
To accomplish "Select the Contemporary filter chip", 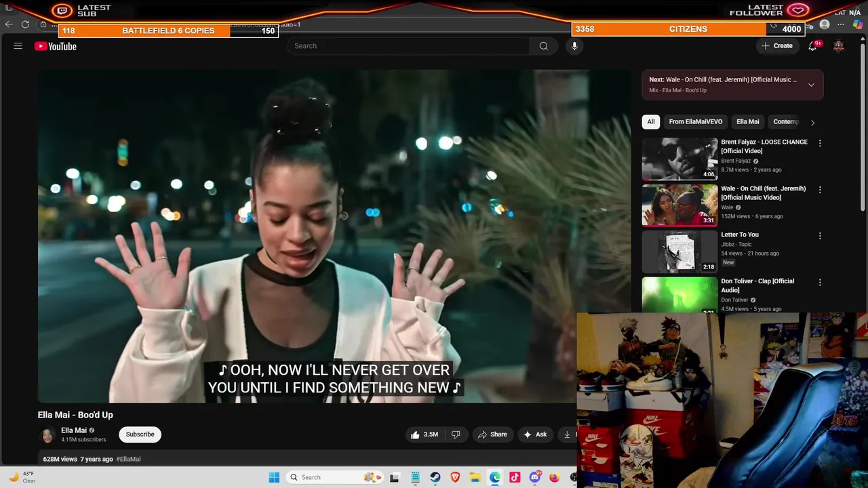I will (x=786, y=122).
